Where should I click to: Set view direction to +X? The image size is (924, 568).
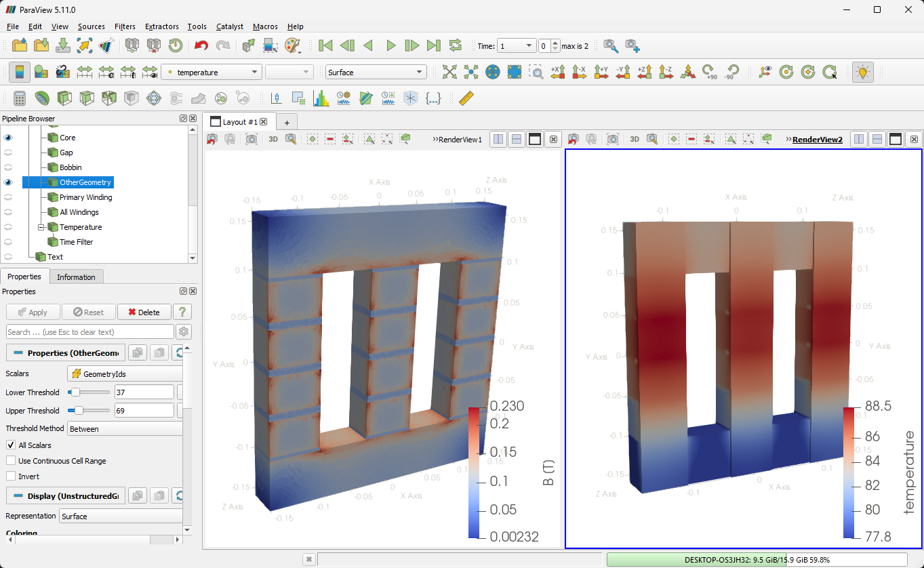[558, 72]
